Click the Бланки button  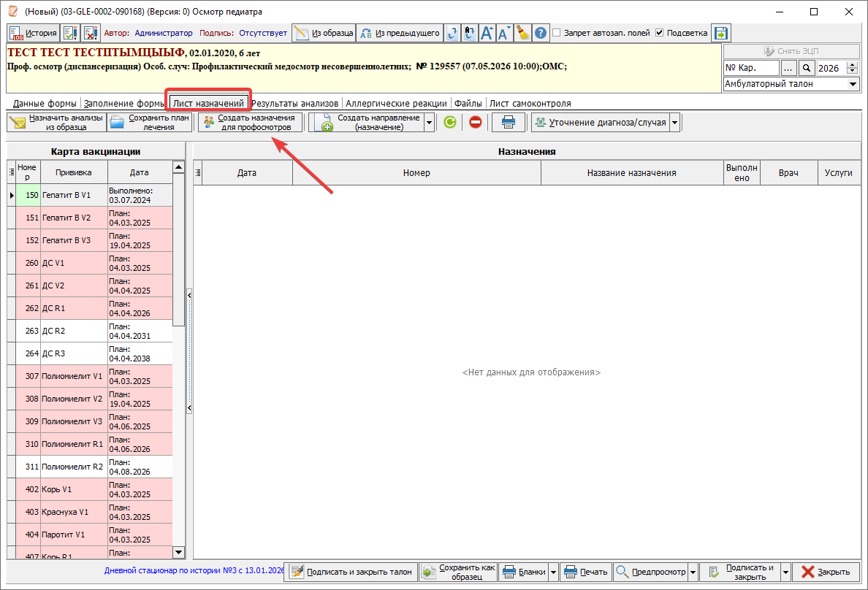point(524,572)
